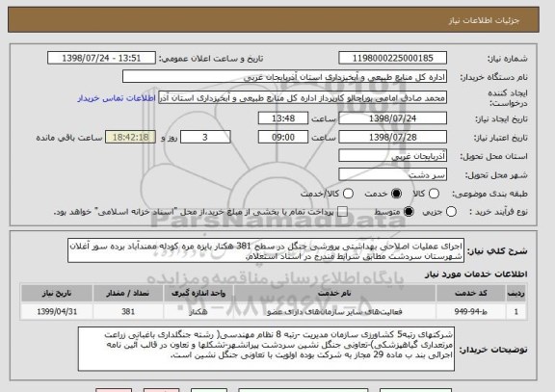555x392 pixels.
Task: Click the واحد اندازه گیری column header
Action: point(198,293)
